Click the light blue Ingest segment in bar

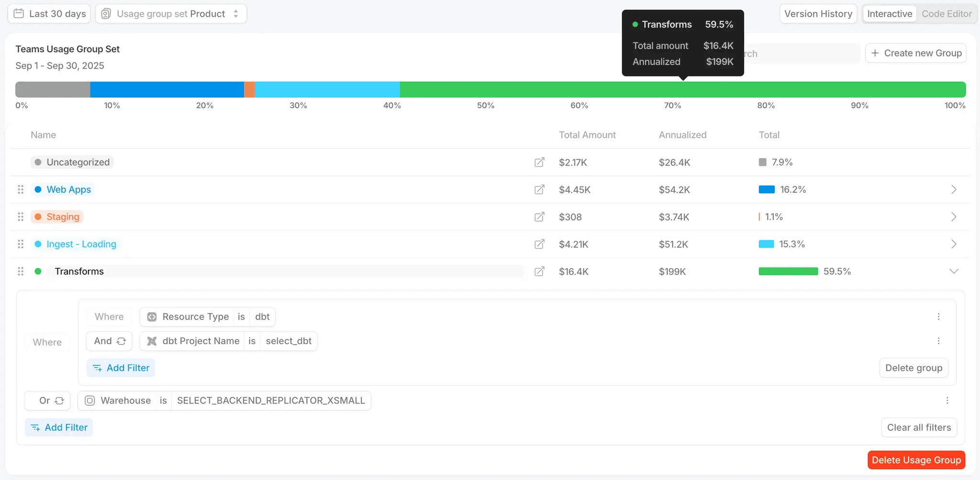[x=327, y=89]
